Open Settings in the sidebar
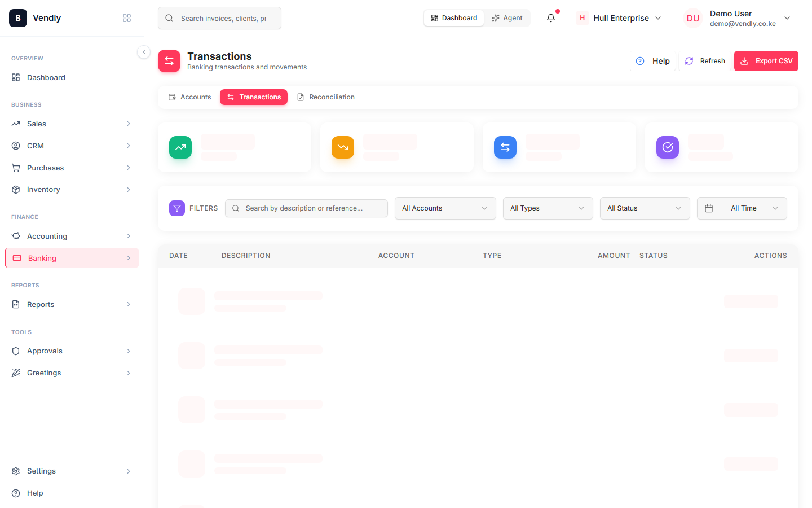 point(72,471)
